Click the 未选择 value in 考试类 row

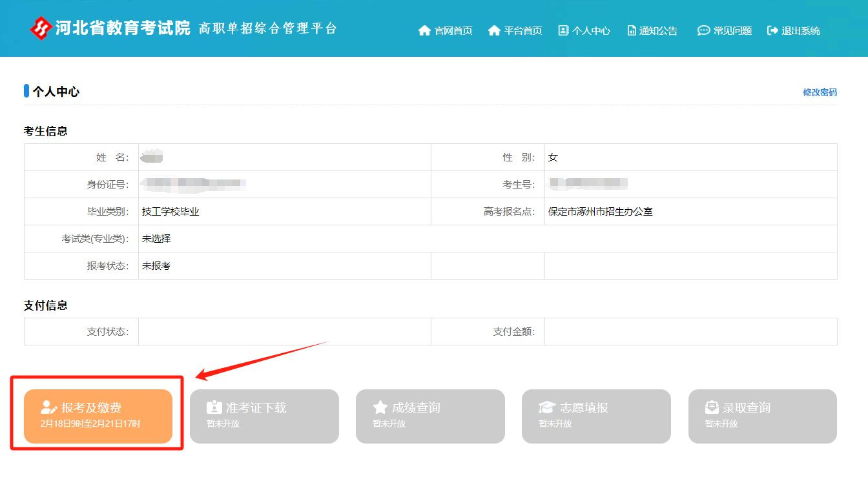pos(156,238)
